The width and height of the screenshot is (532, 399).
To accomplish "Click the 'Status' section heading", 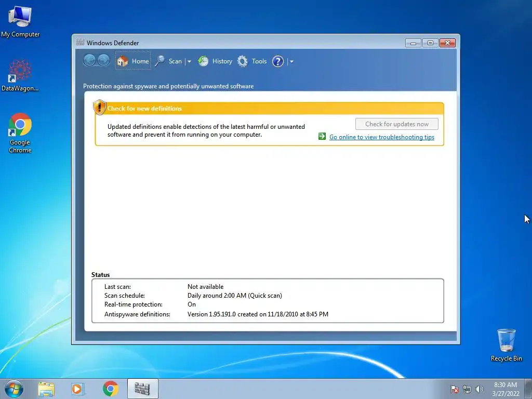I will (x=100, y=275).
